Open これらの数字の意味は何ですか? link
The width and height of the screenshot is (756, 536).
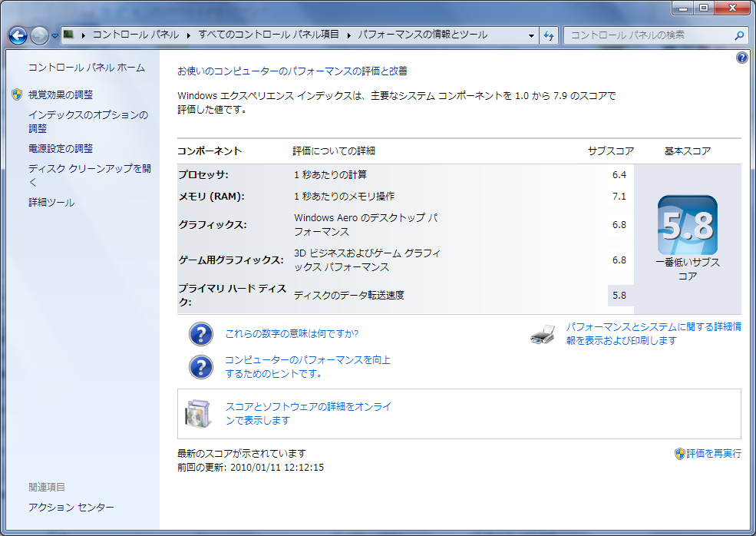click(x=292, y=334)
